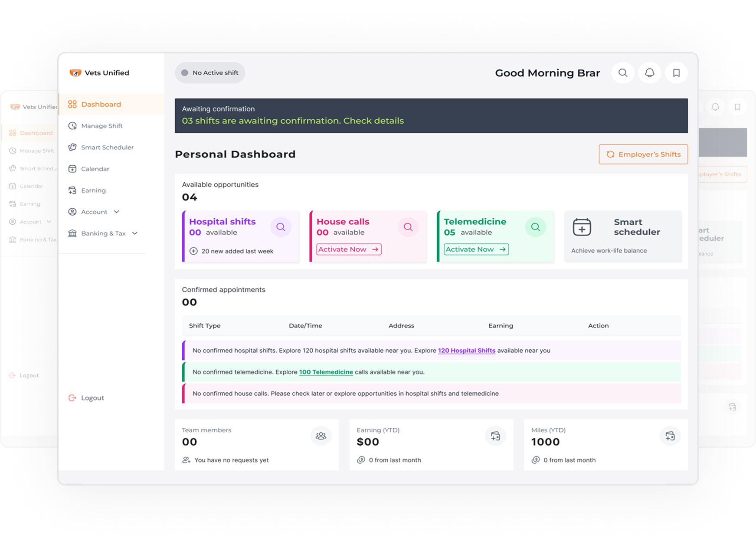Click the Earning (YTD) card icon
Screen dimensions: 756x548
(x=495, y=436)
